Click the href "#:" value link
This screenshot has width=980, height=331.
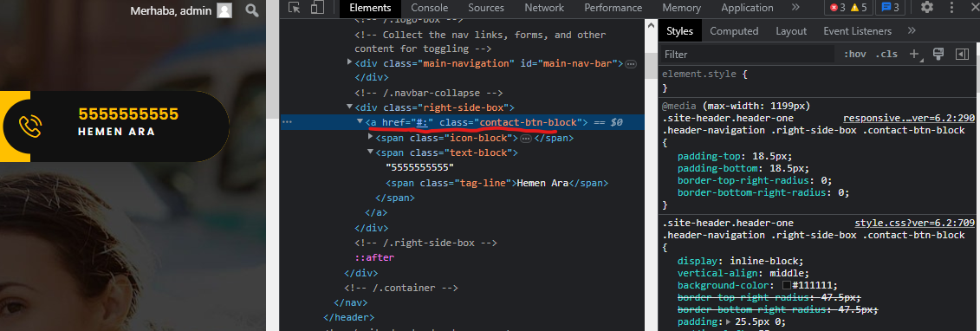click(421, 122)
